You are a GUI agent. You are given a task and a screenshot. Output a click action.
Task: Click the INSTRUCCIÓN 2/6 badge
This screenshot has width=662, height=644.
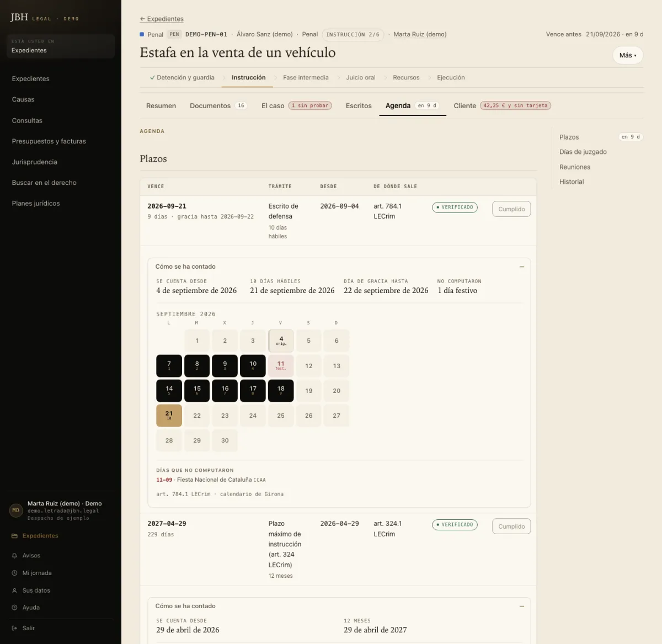pos(353,34)
